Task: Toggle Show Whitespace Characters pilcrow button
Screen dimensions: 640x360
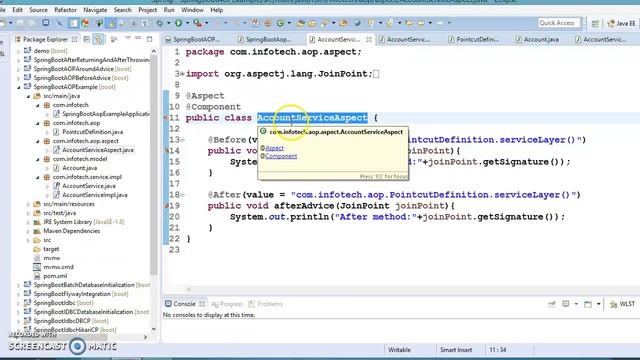Action: [144, 23]
